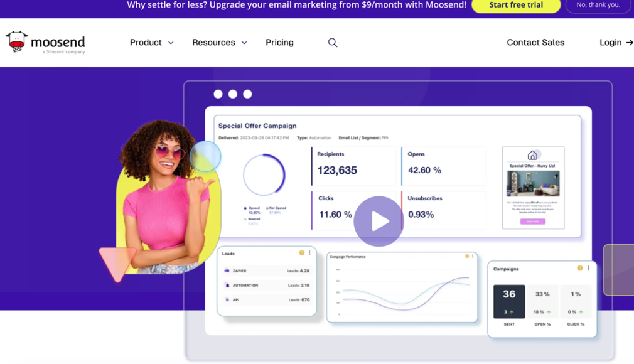The image size is (634, 364).
Task: Open the Leads card three-dot menu
Action: coord(309,253)
